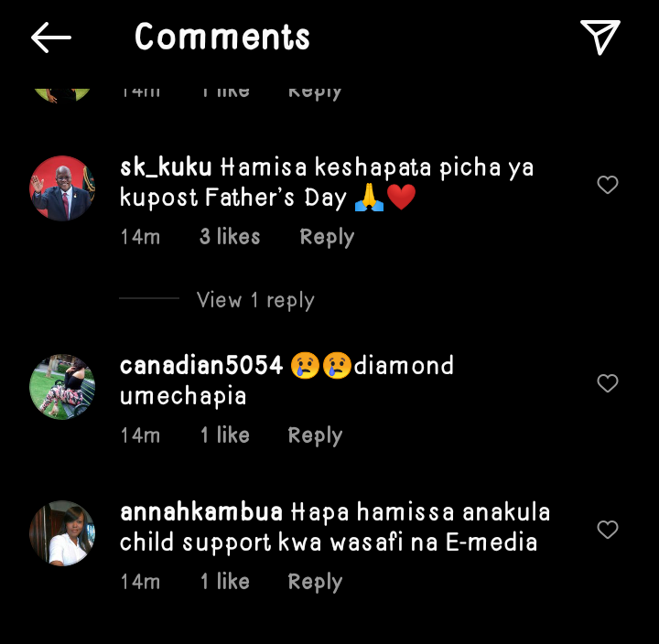The image size is (659, 644).
Task: Reply to annahkambua's child support comment
Action: coord(315,582)
